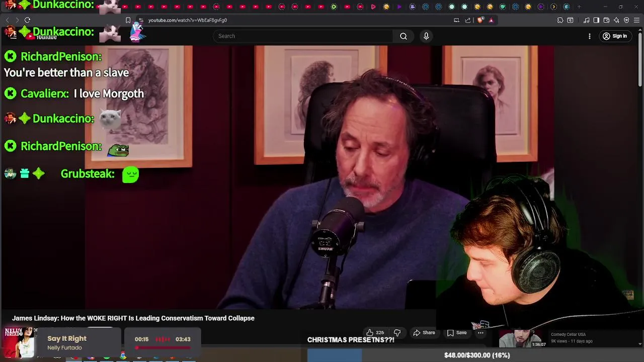Viewport: 644px width, 362px height.
Task: Click the share page icon in address bar
Action: 468,20
